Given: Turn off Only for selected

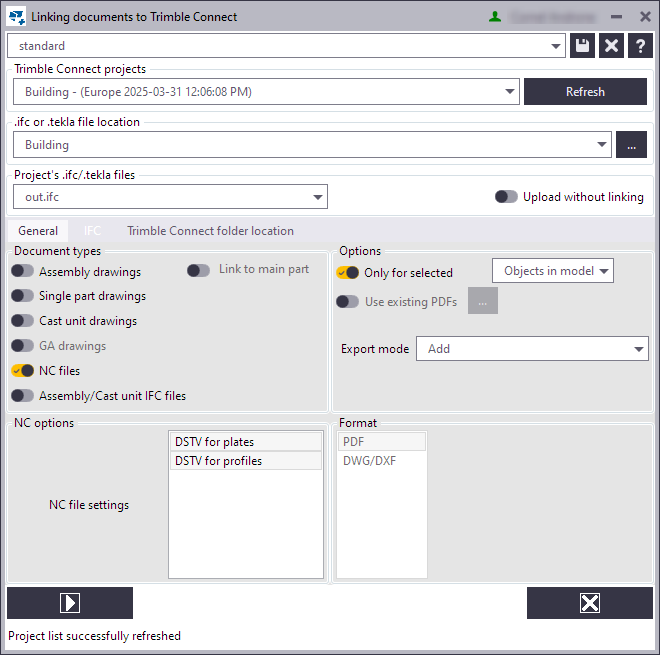Looking at the screenshot, I should [347, 272].
